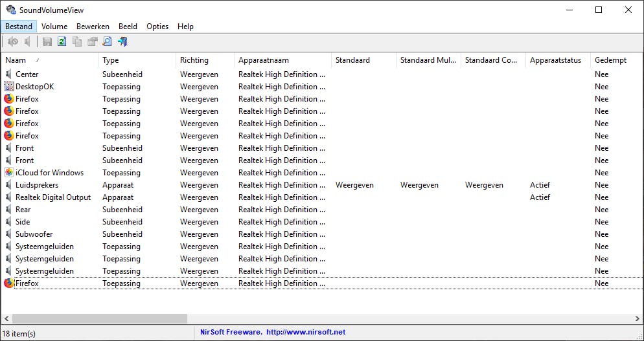Sort by the Standaard Co... column header
The width and height of the screenshot is (644, 341).
[493, 60]
